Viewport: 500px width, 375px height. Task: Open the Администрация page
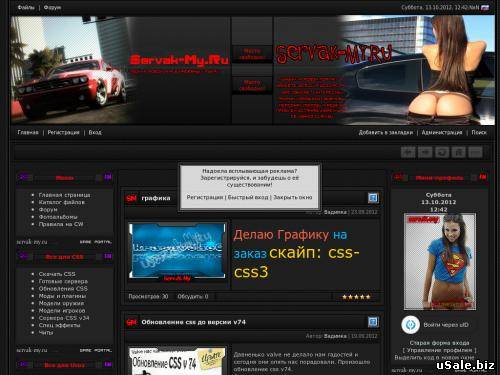(x=442, y=132)
